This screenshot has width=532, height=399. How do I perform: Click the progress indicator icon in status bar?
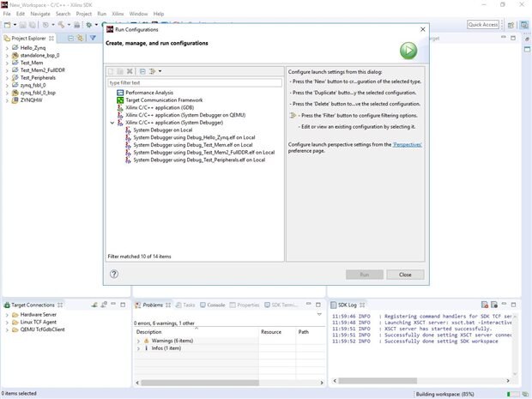tap(525, 394)
